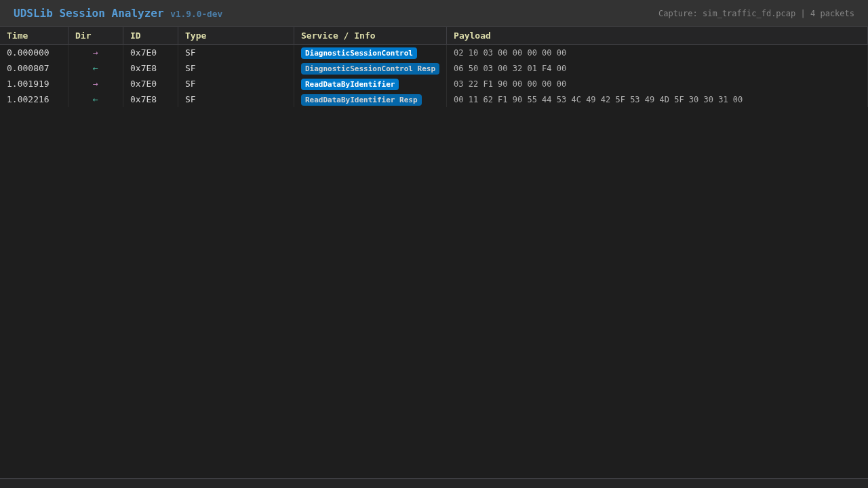
Task: Click the incoming arrow at time 1.002216
Action: click(x=96, y=100)
